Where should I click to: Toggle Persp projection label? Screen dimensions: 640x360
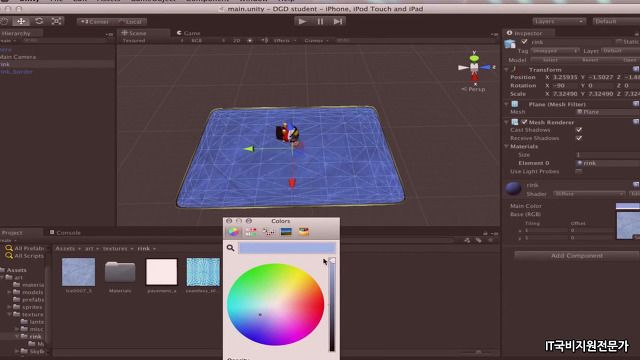pyautogui.click(x=473, y=89)
